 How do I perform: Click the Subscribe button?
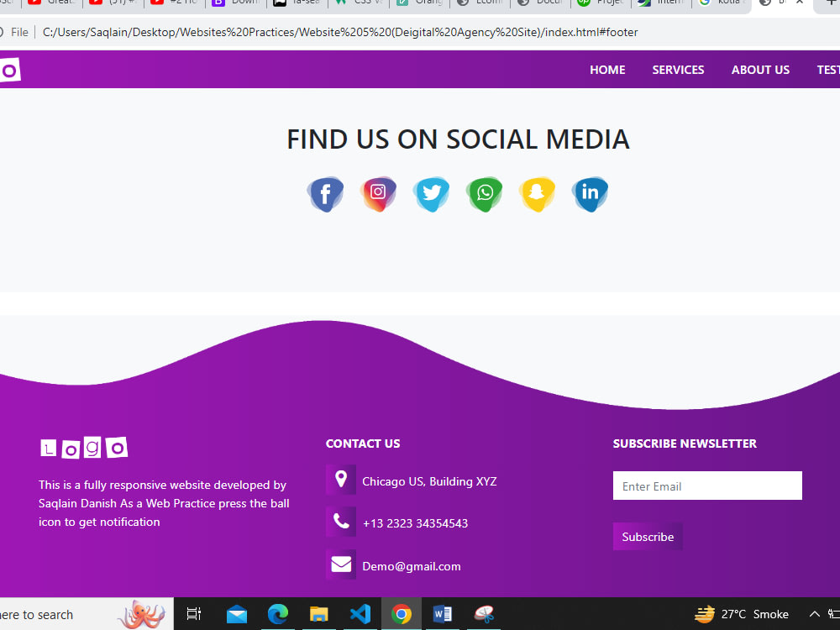648,537
